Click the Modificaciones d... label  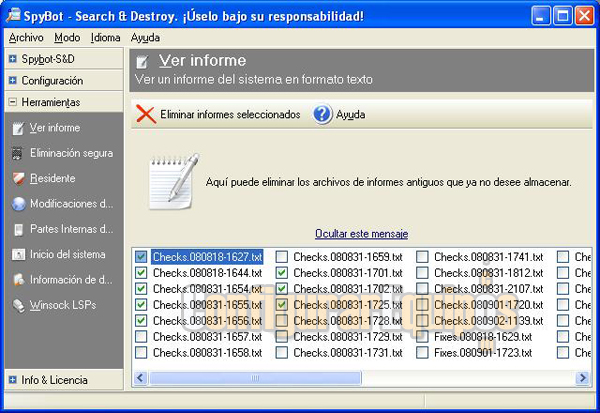(x=72, y=204)
